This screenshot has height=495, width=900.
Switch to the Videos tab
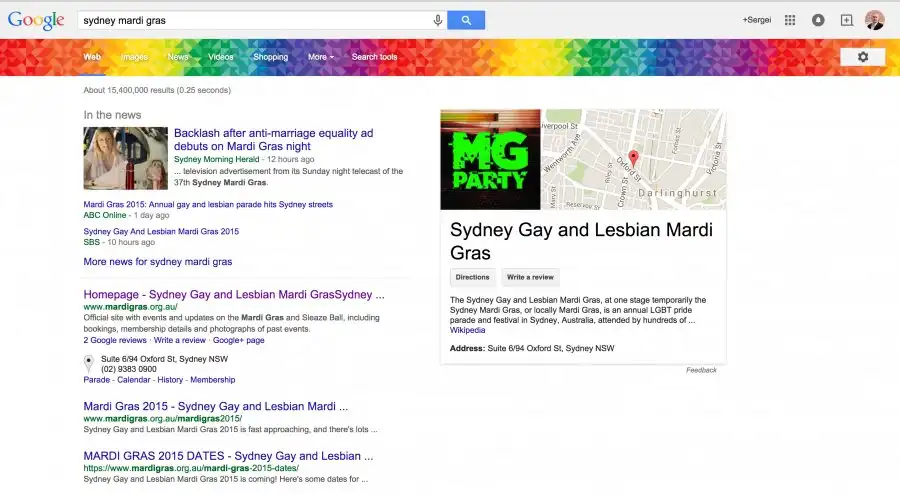(x=221, y=57)
